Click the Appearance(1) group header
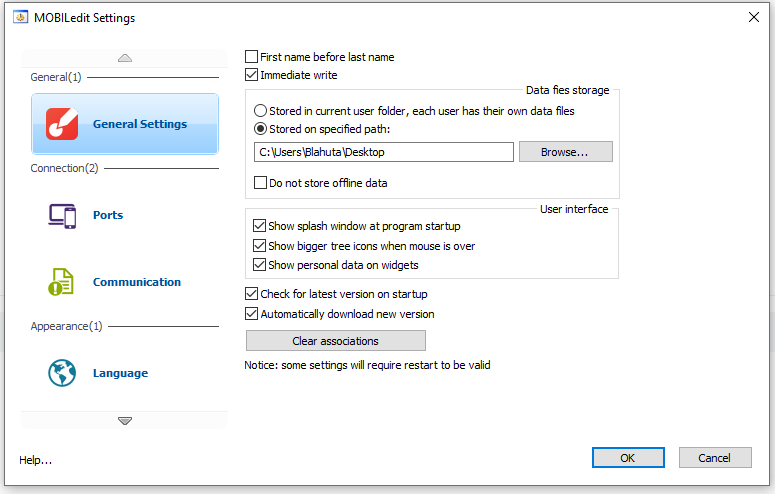The image size is (775, 494). pyautogui.click(x=66, y=326)
